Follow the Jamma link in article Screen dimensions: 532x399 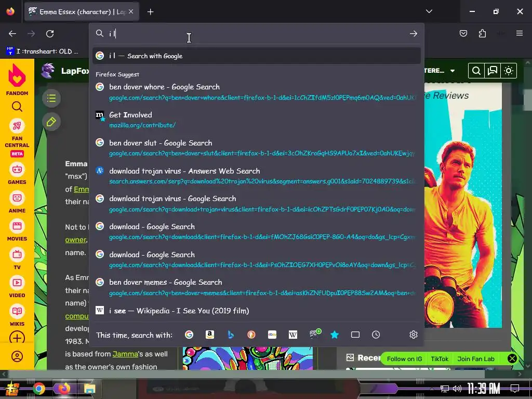click(x=125, y=354)
